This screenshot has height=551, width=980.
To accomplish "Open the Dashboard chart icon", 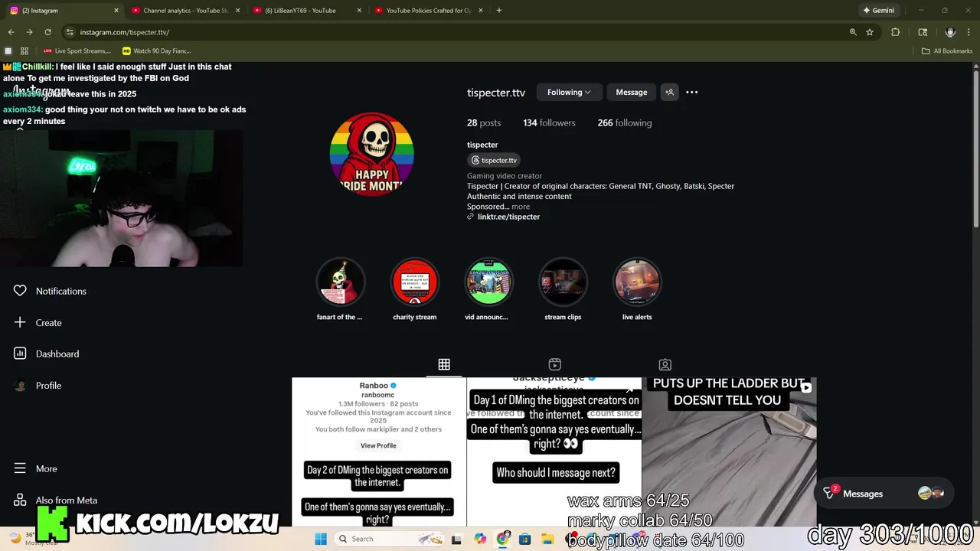I will click(x=20, y=354).
